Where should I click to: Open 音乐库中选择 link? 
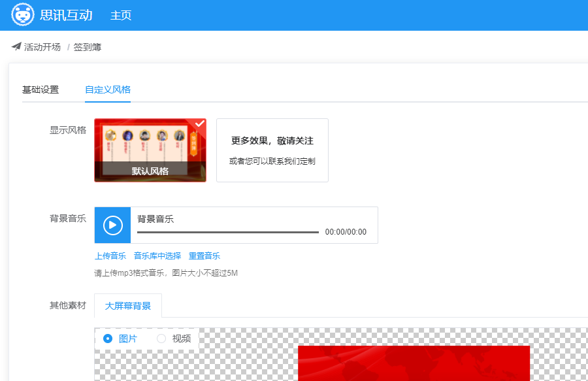(x=157, y=256)
